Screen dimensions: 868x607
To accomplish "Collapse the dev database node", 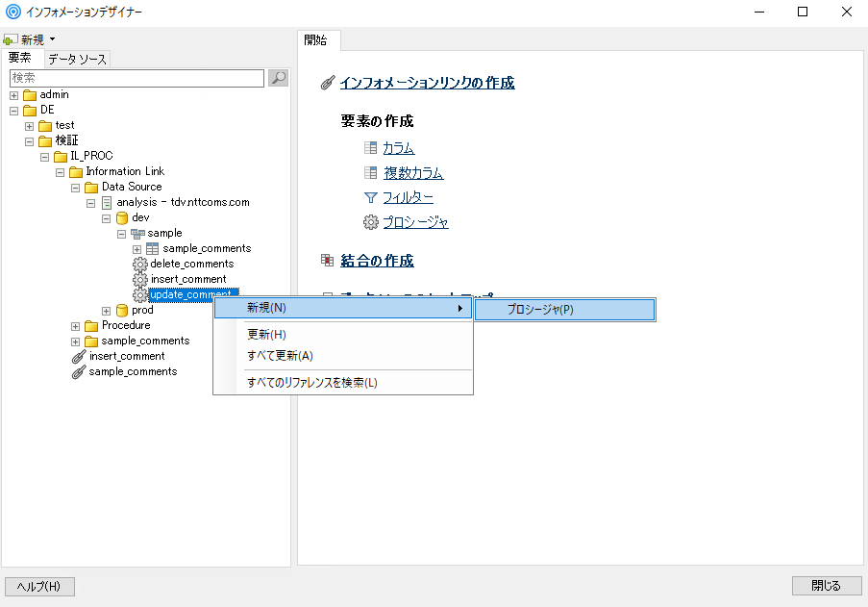I will tap(107, 218).
